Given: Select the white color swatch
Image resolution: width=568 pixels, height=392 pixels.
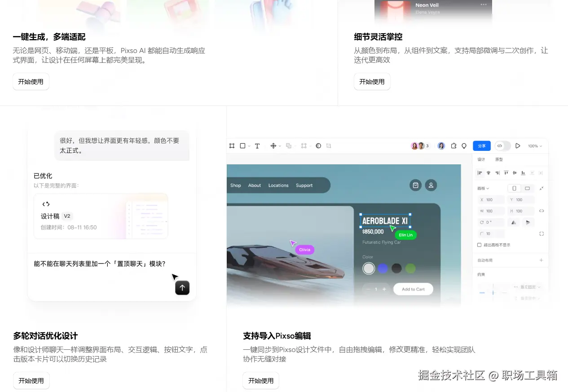Looking at the screenshot, I should [x=369, y=268].
